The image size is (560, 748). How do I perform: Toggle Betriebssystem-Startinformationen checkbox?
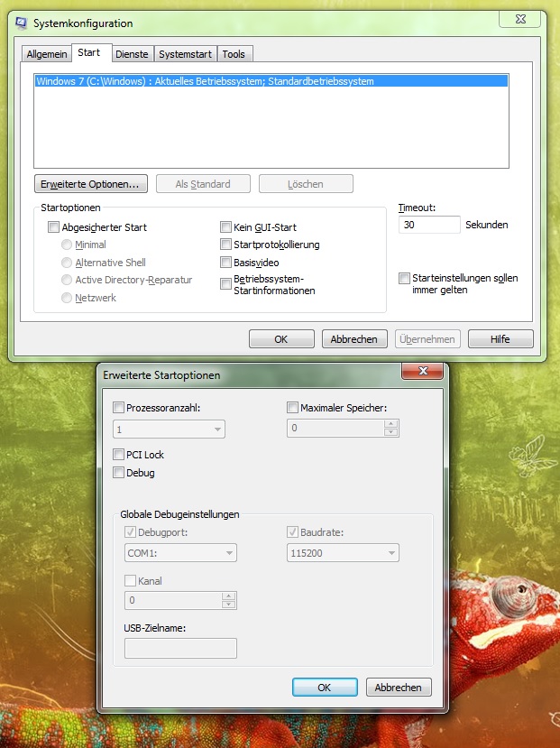[x=226, y=284]
